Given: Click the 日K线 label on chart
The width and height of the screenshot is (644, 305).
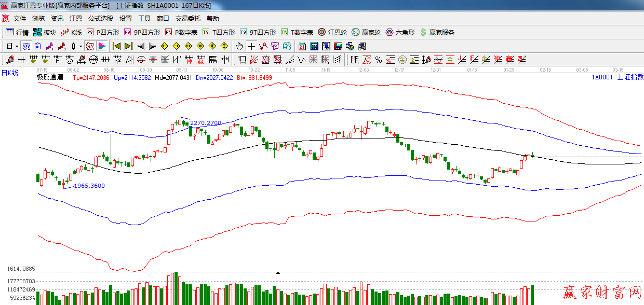Looking at the screenshot, I should 9,73.
